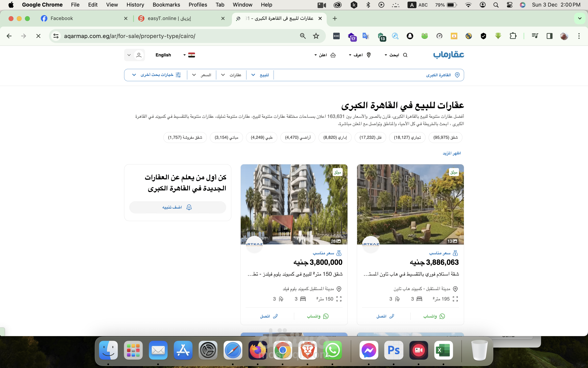The width and height of the screenshot is (588, 368).
Task: Expand the user account dropdown
Action: point(134,55)
